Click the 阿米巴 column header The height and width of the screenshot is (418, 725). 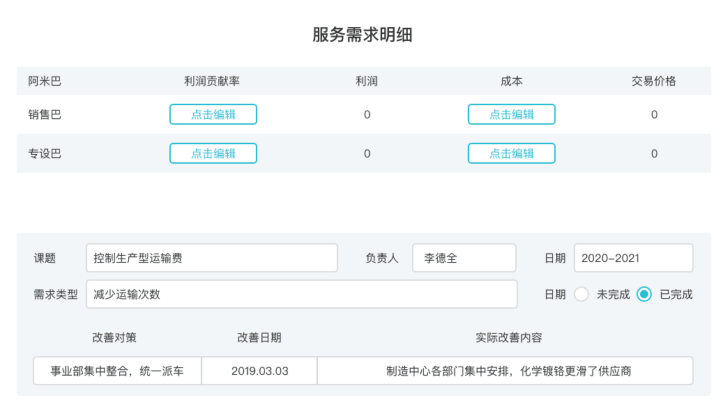point(45,81)
